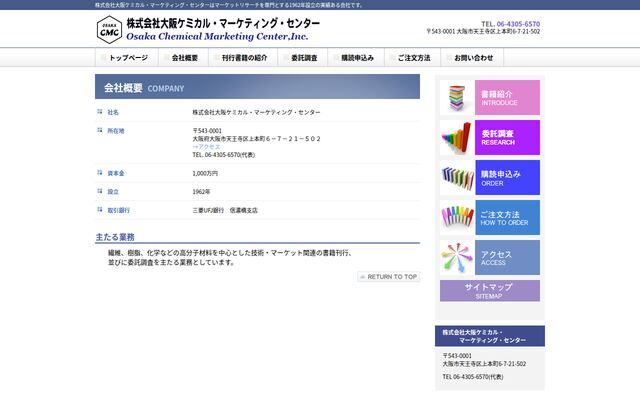Screen dimensions: 640x400
Task: Click the RETURN TO TOP button
Action: click(389, 277)
